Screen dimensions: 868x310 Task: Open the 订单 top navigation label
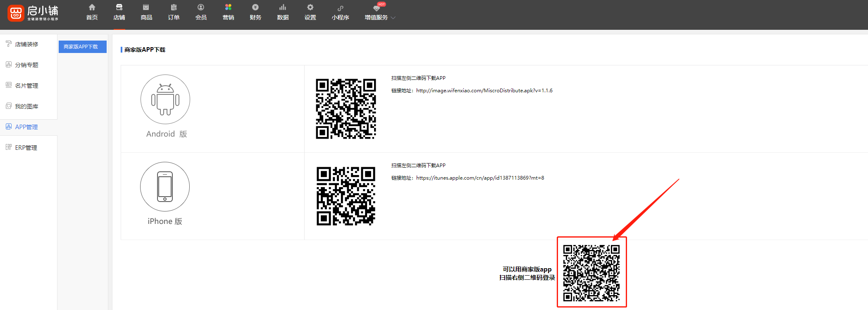[174, 17]
